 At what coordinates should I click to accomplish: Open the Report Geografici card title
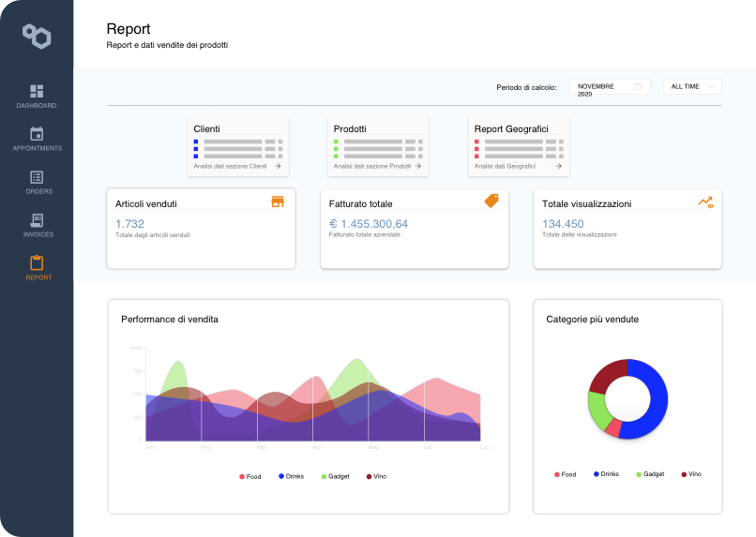pos(511,129)
